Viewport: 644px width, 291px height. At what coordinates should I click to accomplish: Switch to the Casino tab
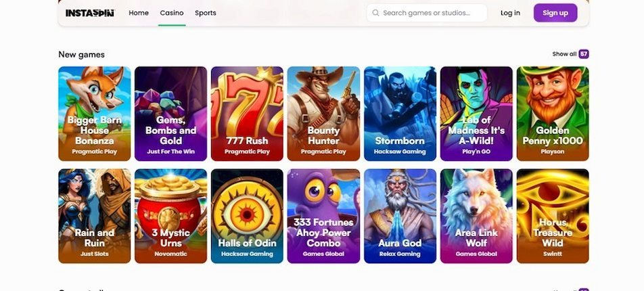[x=172, y=13]
